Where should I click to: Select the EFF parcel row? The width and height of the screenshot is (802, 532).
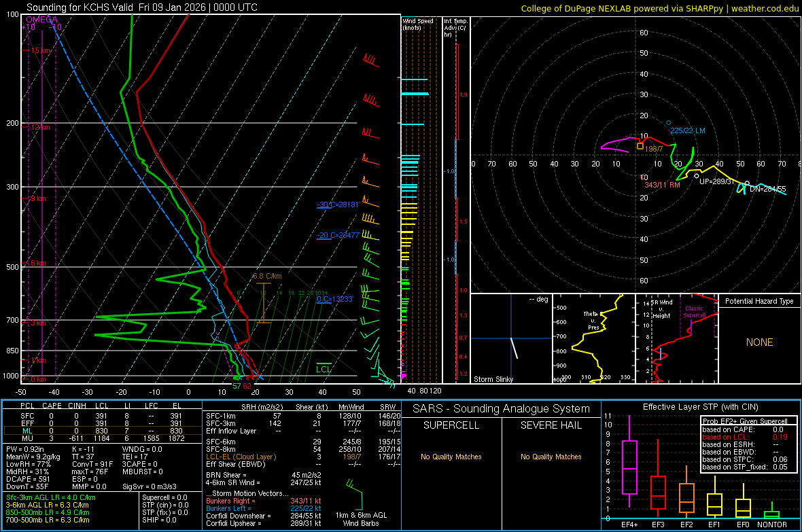pos(103,423)
